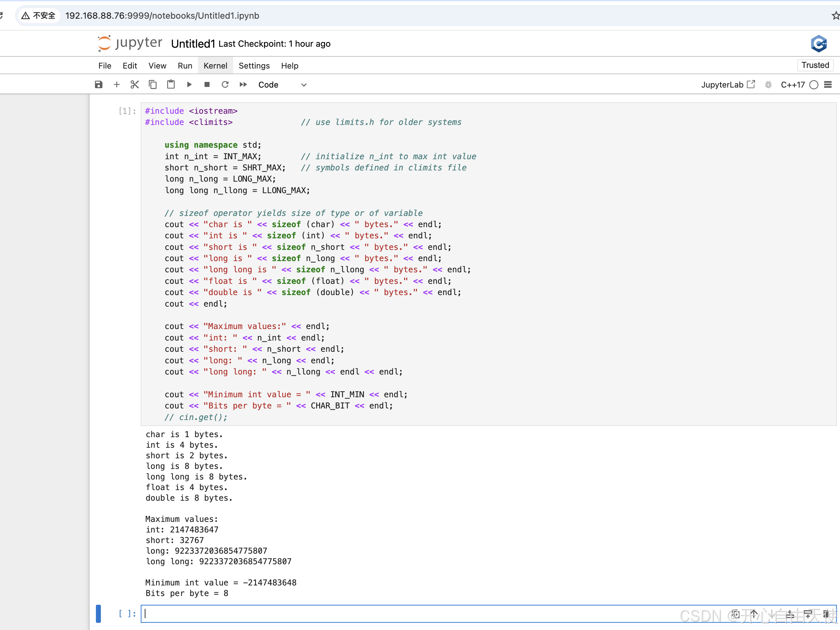The height and width of the screenshot is (630, 840).
Task: Restart kernel and run all cells
Action: click(x=243, y=84)
